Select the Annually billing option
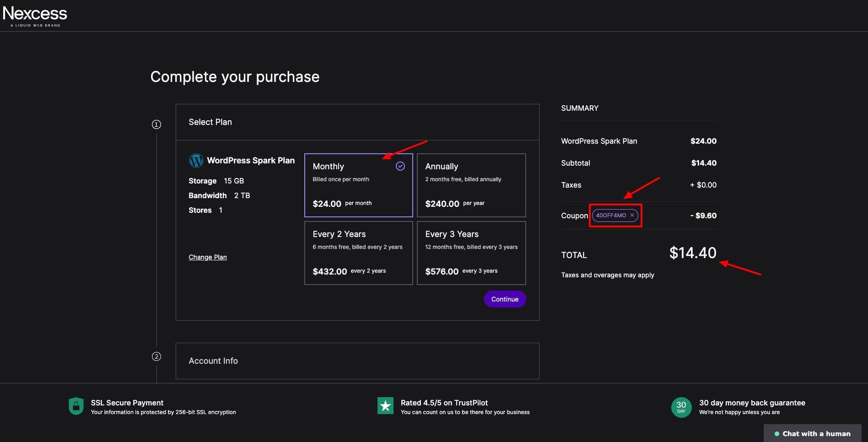Screen dimensions: 868x442 (x=471, y=185)
